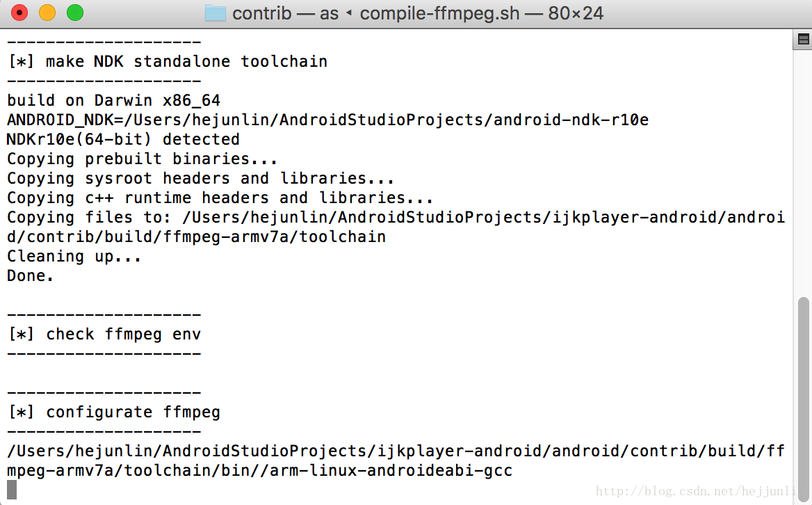
Task: Click the 'Done.' output line
Action: click(x=30, y=275)
